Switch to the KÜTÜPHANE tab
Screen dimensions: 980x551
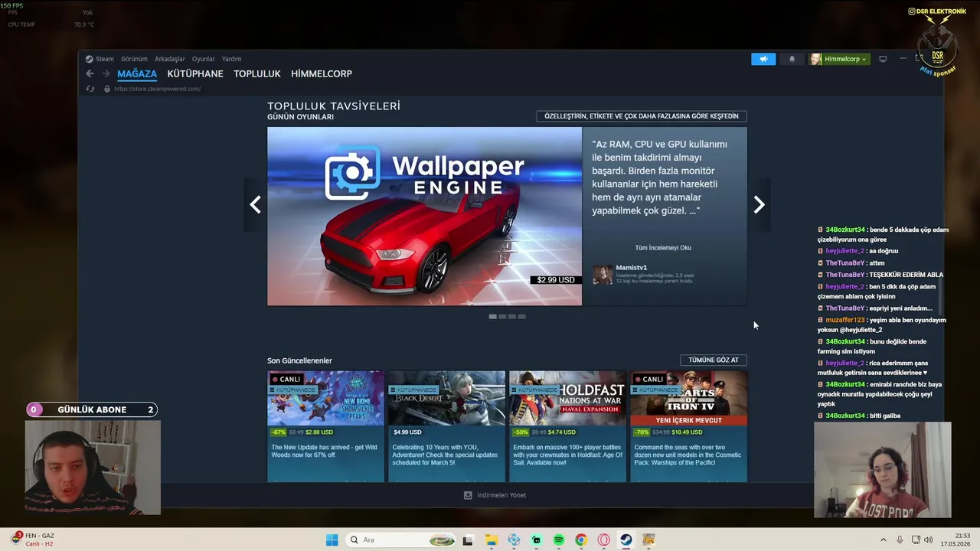coord(195,73)
